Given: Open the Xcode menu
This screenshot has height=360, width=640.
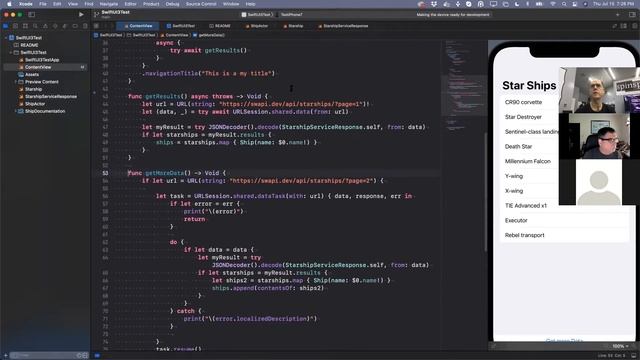Looking at the screenshot, I should [26, 4].
